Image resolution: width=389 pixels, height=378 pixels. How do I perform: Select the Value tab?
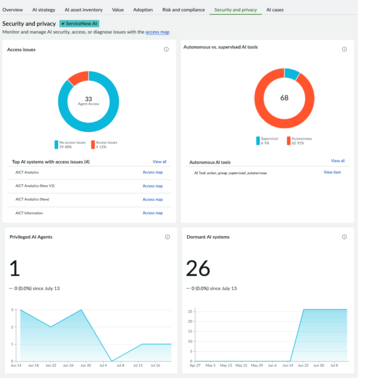point(118,10)
